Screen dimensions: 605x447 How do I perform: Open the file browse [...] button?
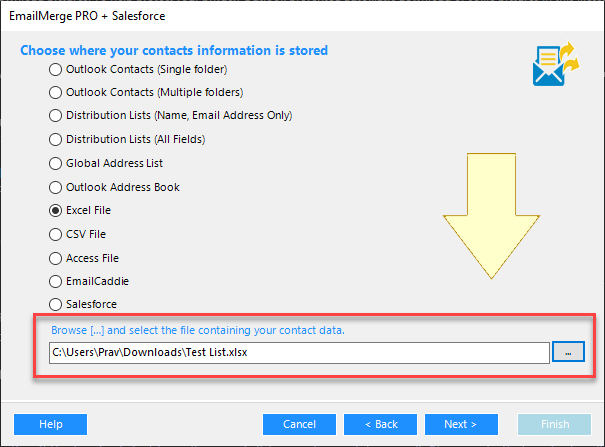pyautogui.click(x=568, y=352)
